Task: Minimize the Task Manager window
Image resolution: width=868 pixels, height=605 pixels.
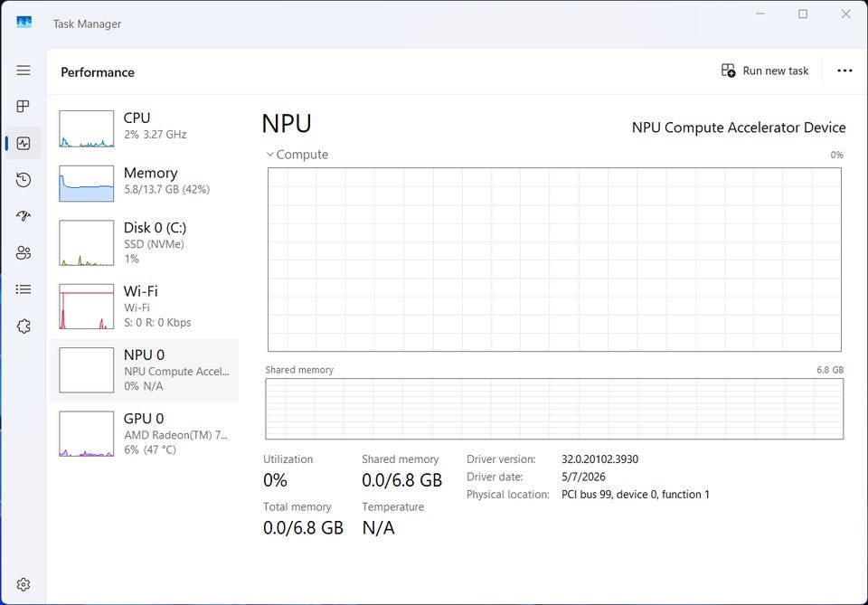Action: 760,14
